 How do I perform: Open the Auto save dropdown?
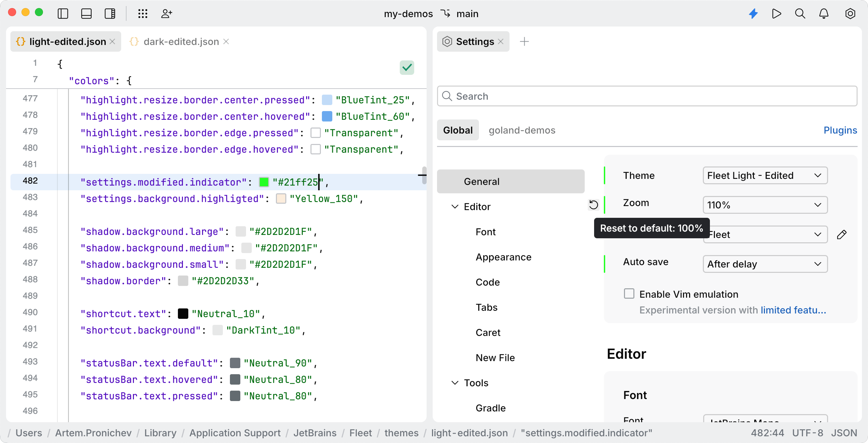(765, 264)
